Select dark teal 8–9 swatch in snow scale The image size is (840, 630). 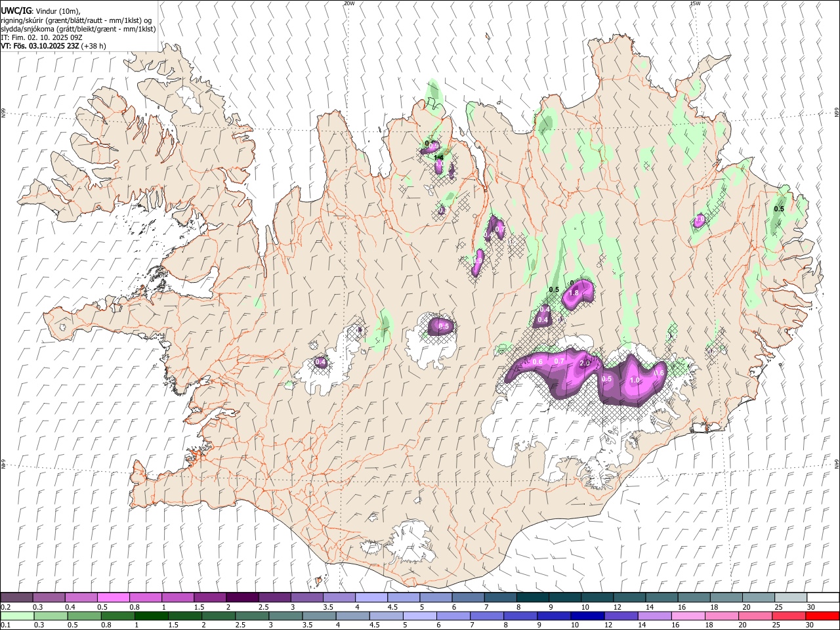pos(532,598)
